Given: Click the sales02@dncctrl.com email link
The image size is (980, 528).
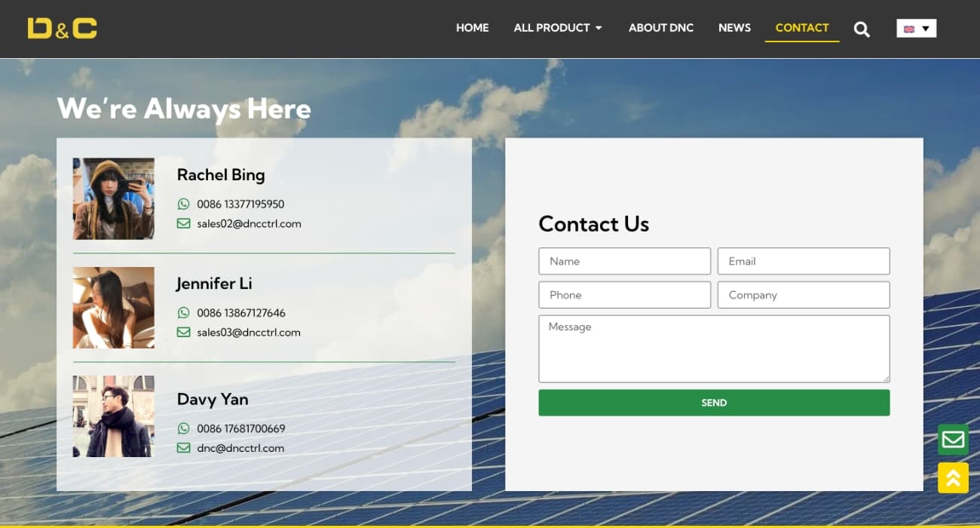Looking at the screenshot, I should click(249, 223).
